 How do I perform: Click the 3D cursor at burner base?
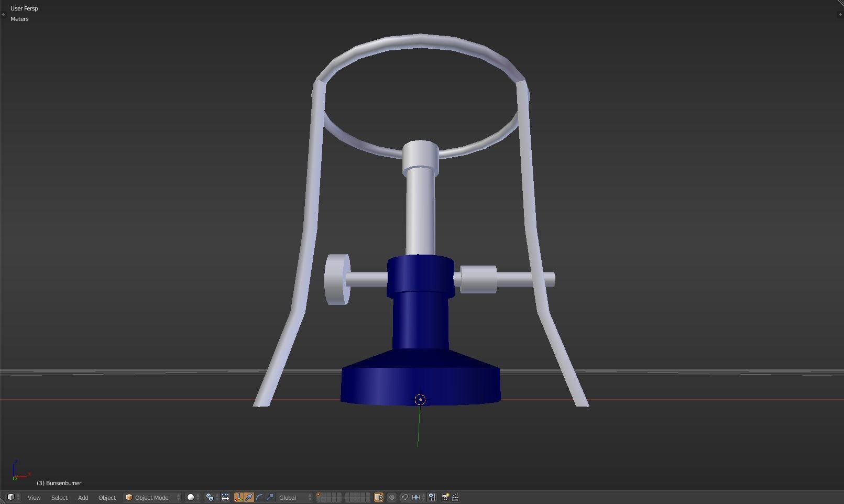pos(420,400)
